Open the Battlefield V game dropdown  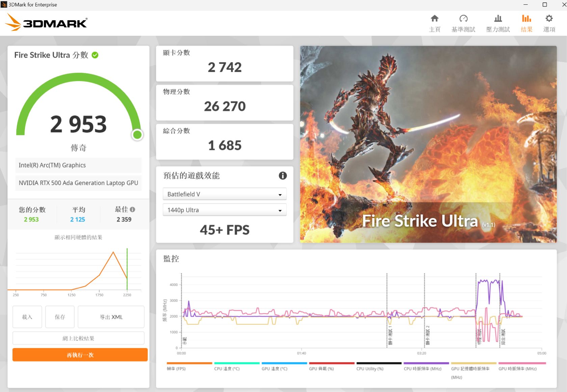(224, 194)
